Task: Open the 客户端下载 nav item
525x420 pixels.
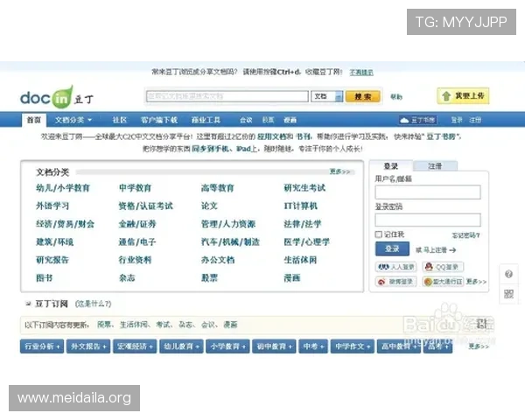Action: 159,120
